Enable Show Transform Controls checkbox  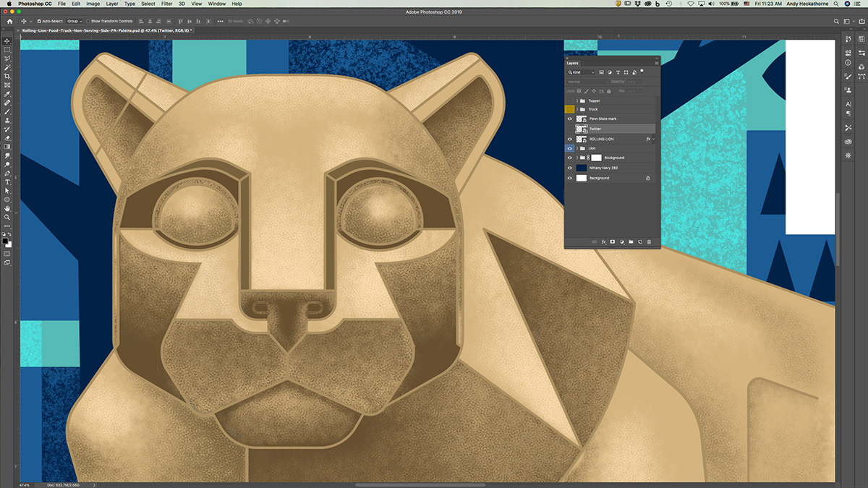coord(88,21)
